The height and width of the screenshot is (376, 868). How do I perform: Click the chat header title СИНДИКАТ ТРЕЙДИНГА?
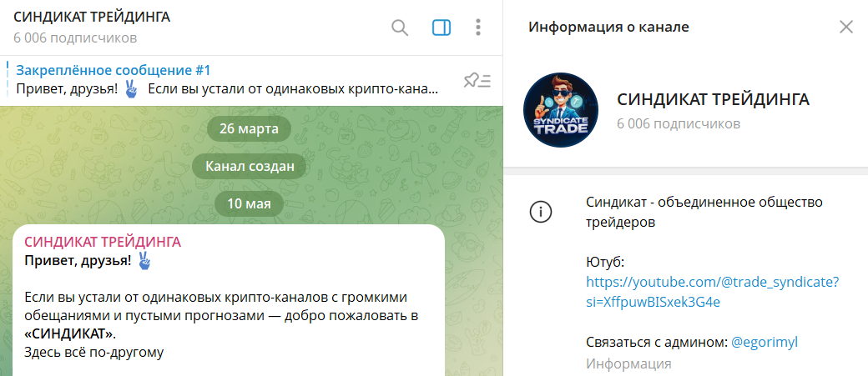92,18
